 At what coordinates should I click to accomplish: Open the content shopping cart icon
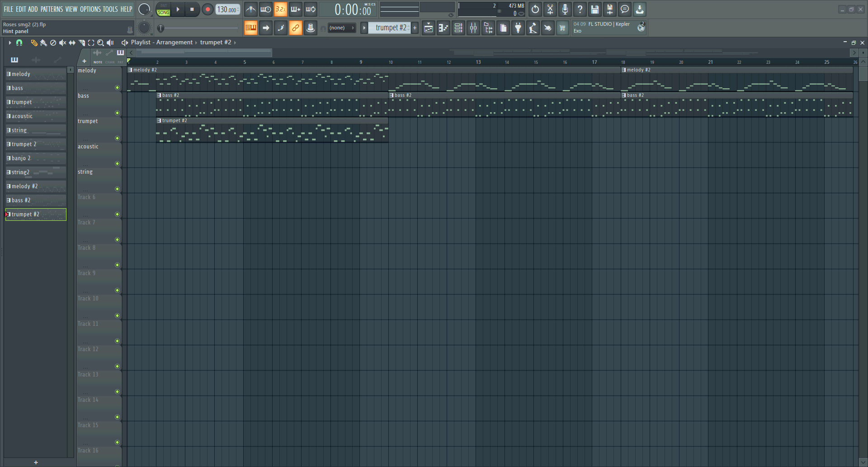(562, 28)
